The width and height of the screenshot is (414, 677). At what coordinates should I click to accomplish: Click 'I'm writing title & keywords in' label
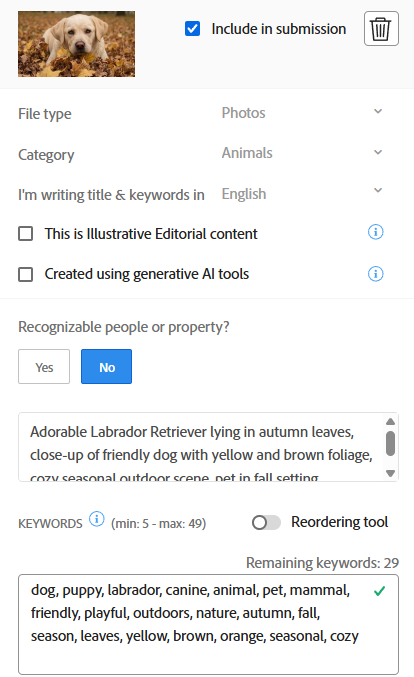[111, 195]
